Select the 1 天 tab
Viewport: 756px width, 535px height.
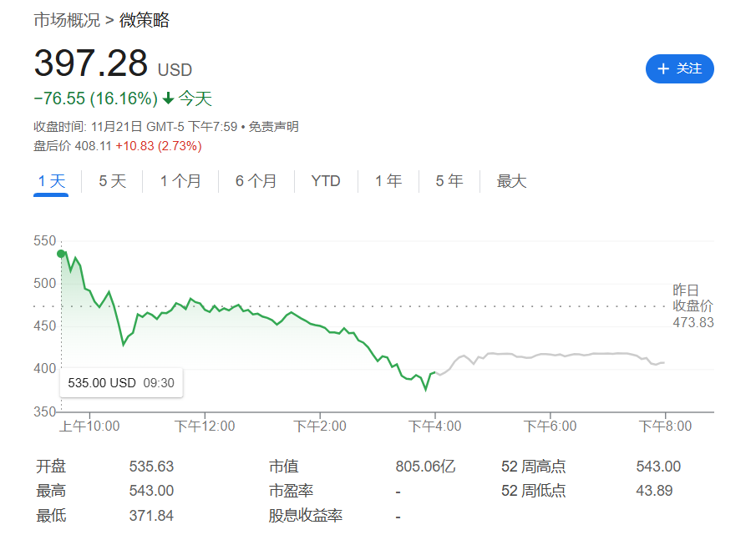[51, 182]
